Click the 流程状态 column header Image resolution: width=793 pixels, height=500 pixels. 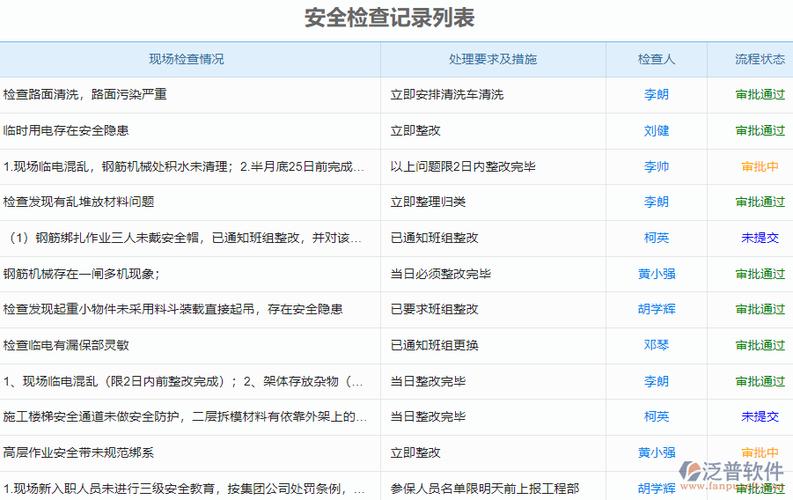point(760,59)
